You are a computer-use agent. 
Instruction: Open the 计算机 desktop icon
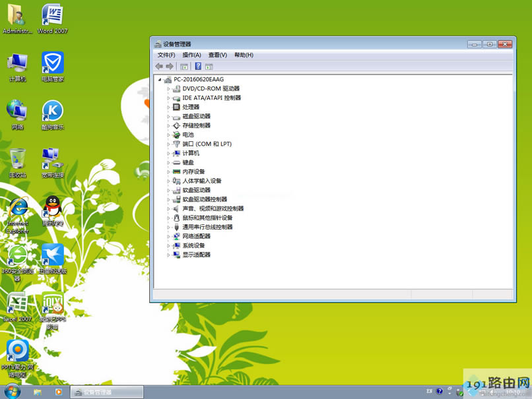click(18, 67)
